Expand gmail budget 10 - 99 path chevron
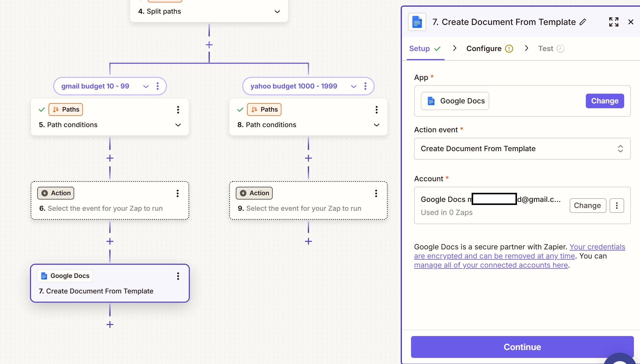The height and width of the screenshot is (364, 640). (x=146, y=86)
